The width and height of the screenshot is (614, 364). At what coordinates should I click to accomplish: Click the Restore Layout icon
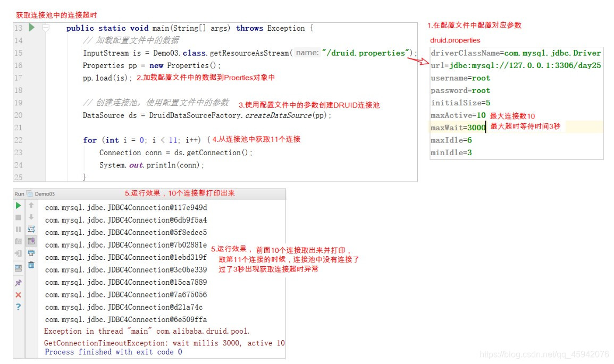coord(19,268)
